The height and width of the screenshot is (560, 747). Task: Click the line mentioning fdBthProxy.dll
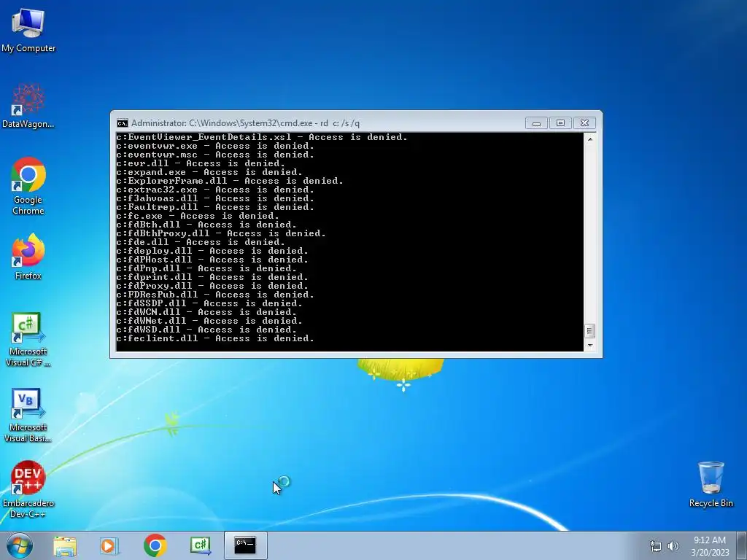tap(221, 233)
